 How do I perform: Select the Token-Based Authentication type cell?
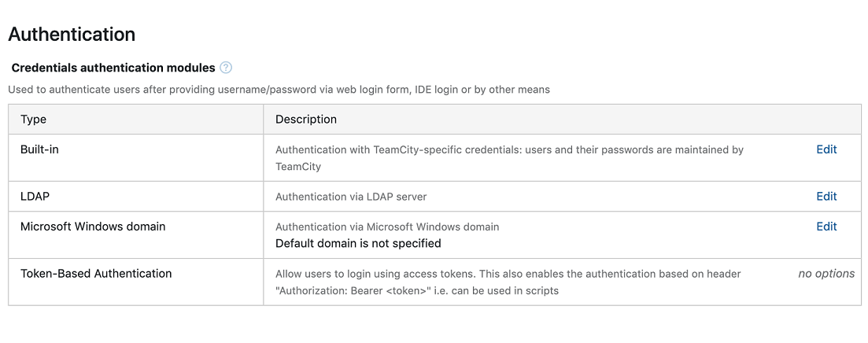click(96, 274)
